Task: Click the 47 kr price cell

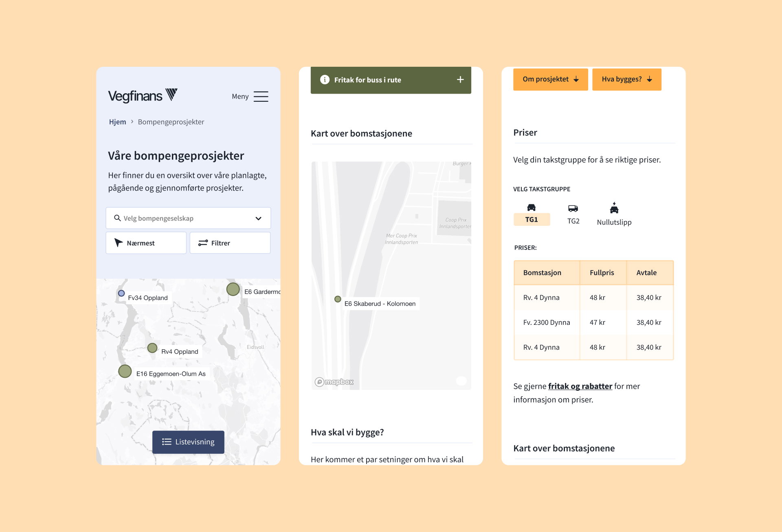Action: click(x=603, y=322)
